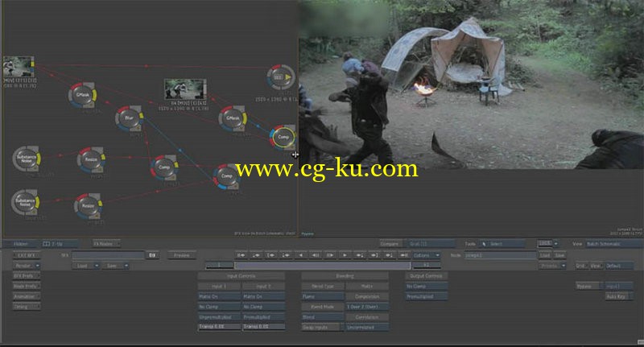Change Input 2's Premultiplied option

click(x=263, y=317)
